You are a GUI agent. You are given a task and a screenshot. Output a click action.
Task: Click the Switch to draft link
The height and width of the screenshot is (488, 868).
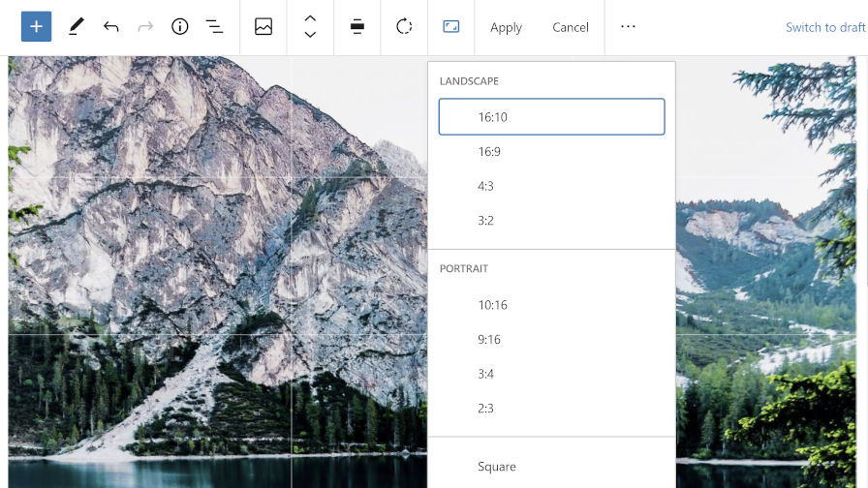(824, 27)
